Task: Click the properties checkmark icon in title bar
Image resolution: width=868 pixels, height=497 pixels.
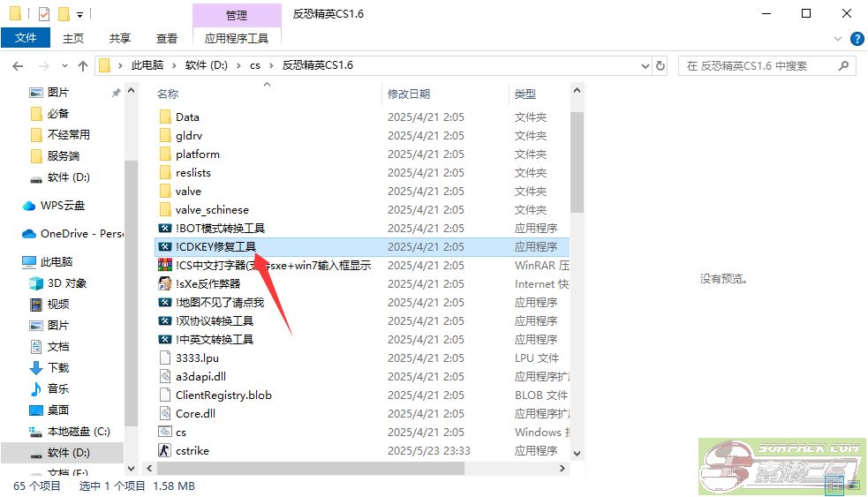Action: coord(44,14)
